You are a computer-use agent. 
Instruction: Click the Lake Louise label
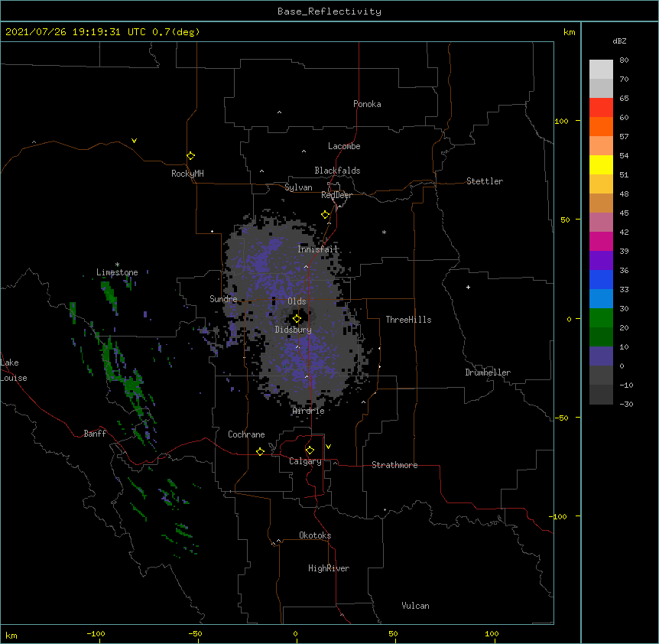click(x=14, y=370)
